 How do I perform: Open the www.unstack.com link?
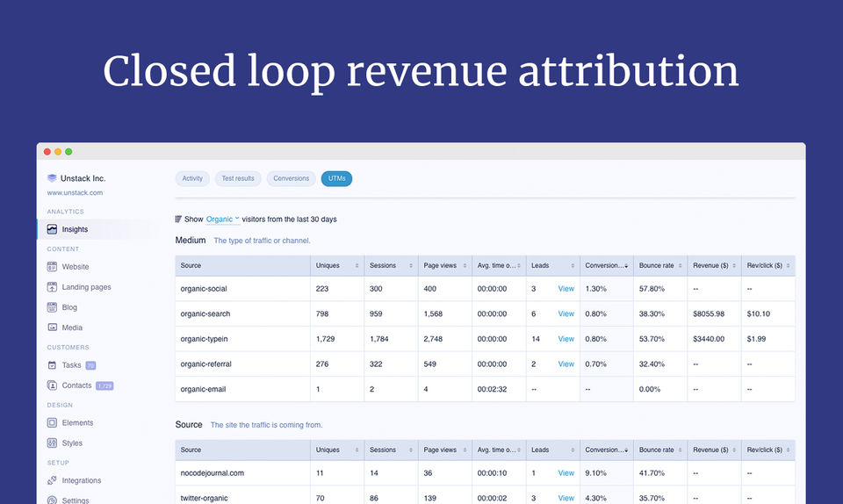(75, 193)
